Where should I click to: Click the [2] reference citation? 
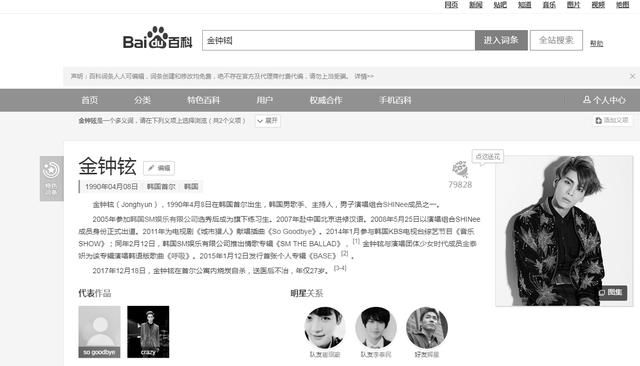point(344,253)
